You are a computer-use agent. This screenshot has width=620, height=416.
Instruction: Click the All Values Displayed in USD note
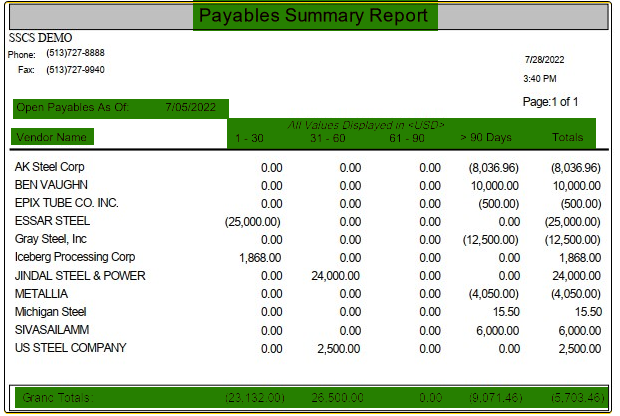366,125
